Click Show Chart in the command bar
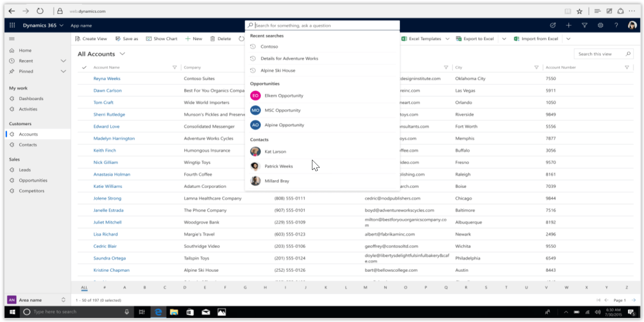 (162, 39)
